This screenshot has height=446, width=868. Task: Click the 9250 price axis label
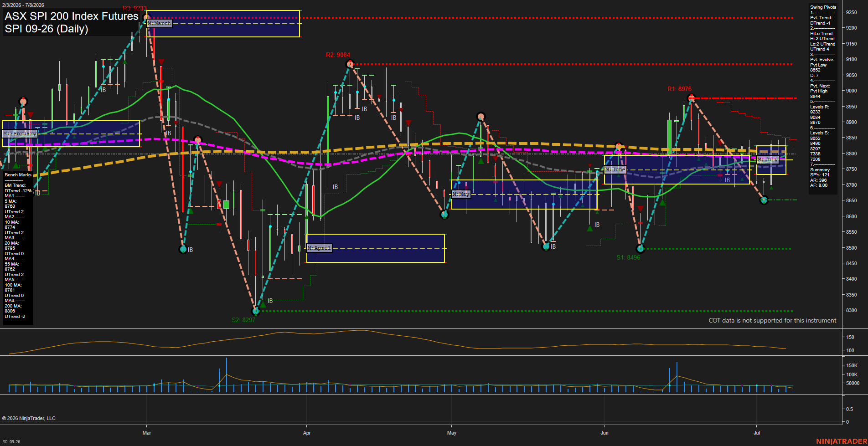(x=851, y=13)
